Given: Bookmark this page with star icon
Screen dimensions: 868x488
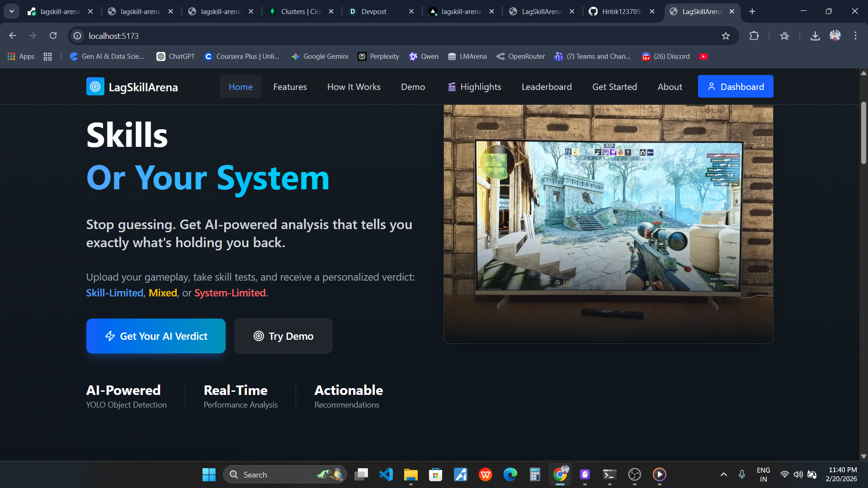Looking at the screenshot, I should pos(726,36).
